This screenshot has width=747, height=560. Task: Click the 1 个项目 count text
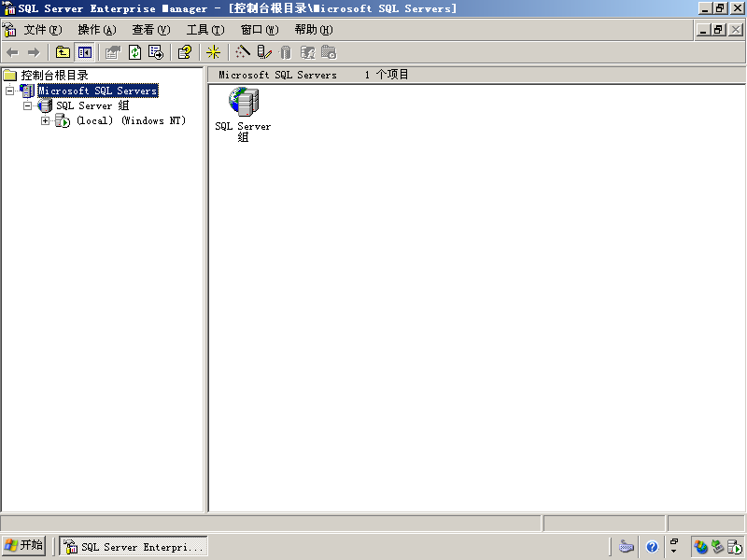click(387, 75)
